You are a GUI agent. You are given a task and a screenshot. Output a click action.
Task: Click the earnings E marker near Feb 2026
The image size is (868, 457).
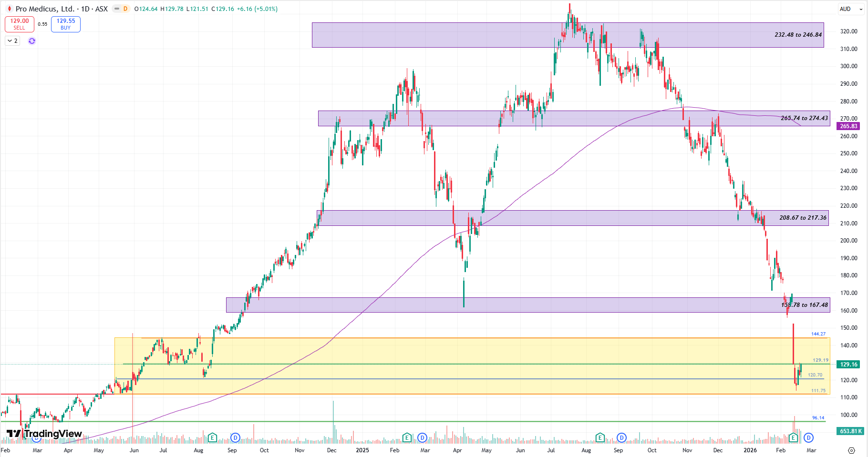click(x=794, y=437)
